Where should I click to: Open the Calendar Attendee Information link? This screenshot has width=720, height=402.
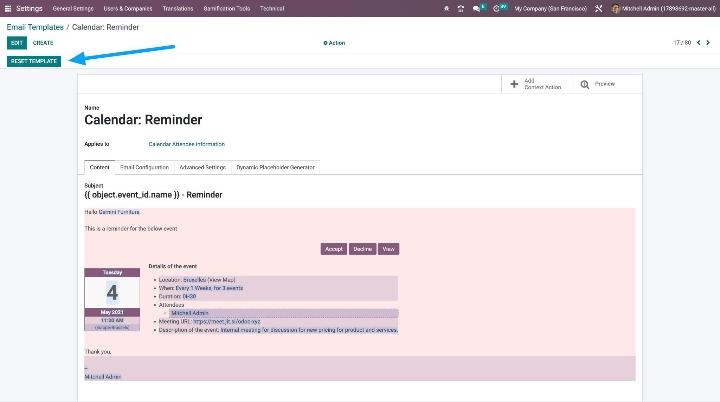[x=186, y=144]
